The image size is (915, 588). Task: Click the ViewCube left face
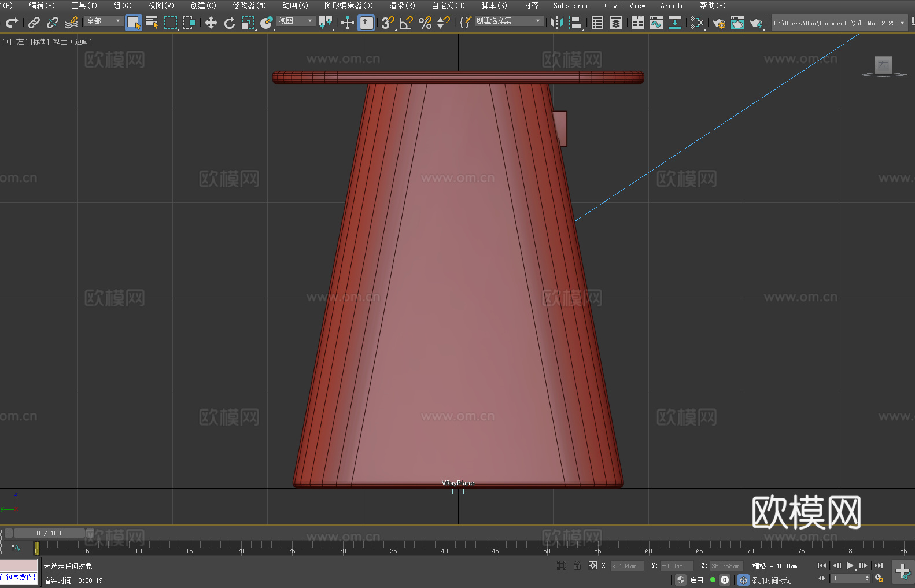883,65
